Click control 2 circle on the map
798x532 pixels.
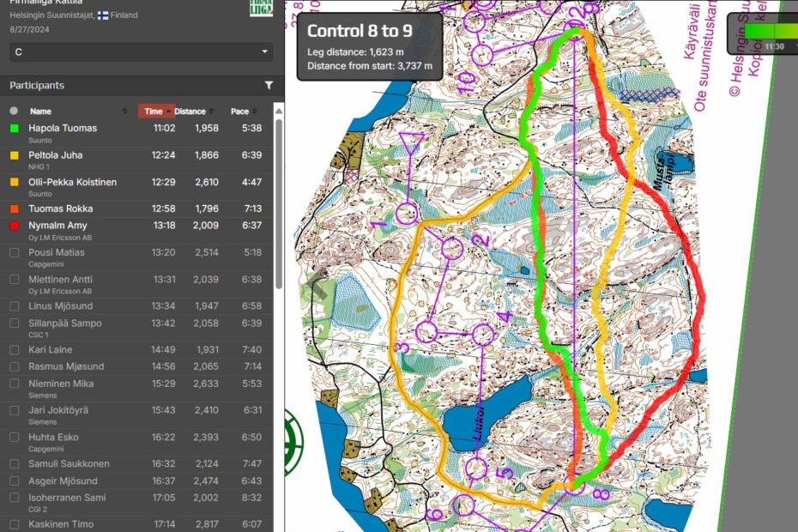click(x=452, y=248)
